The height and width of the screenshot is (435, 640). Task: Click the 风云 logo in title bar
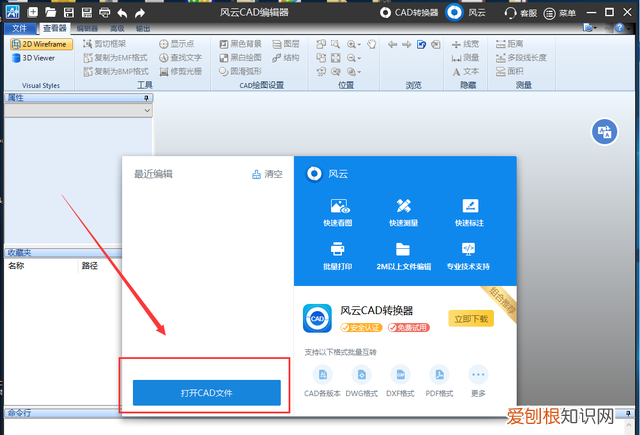(454, 13)
